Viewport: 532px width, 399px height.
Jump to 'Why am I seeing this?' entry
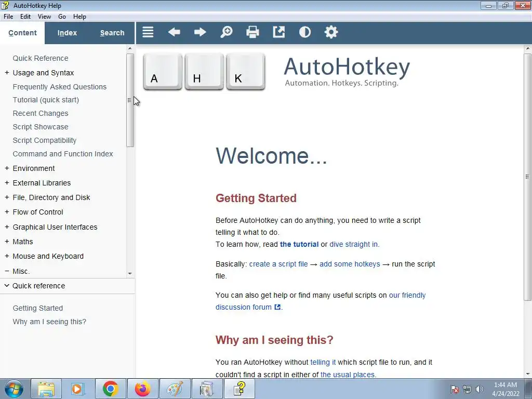(x=49, y=322)
